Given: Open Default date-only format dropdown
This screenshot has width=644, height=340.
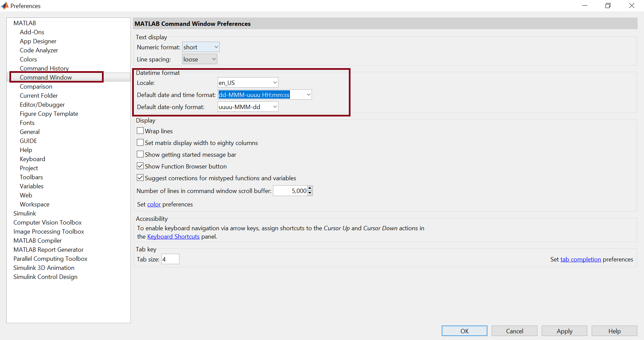Looking at the screenshot, I should click(275, 107).
